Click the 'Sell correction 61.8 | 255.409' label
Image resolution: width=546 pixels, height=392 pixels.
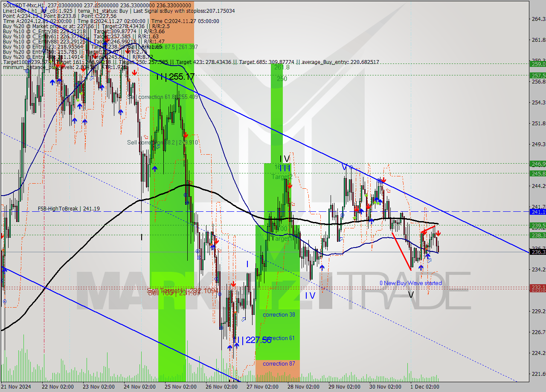(x=163, y=97)
